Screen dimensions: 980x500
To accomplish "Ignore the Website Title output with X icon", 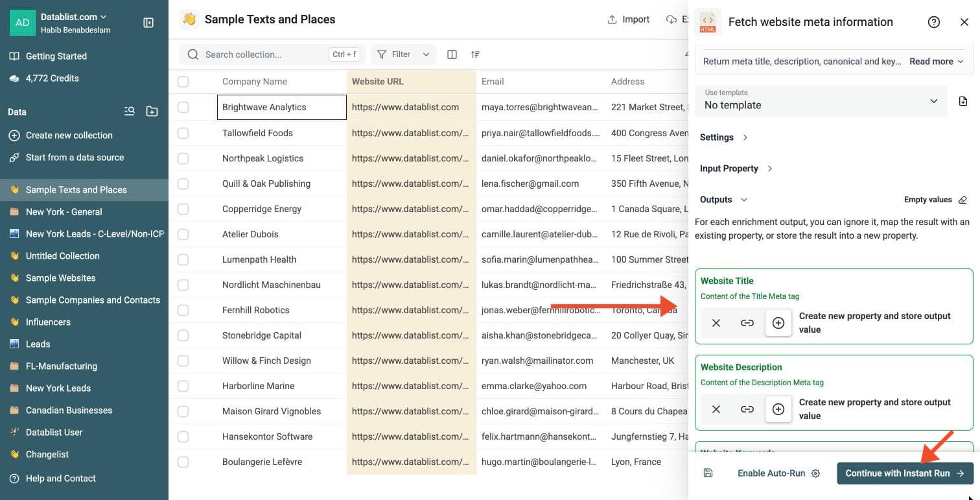I will pyautogui.click(x=716, y=323).
